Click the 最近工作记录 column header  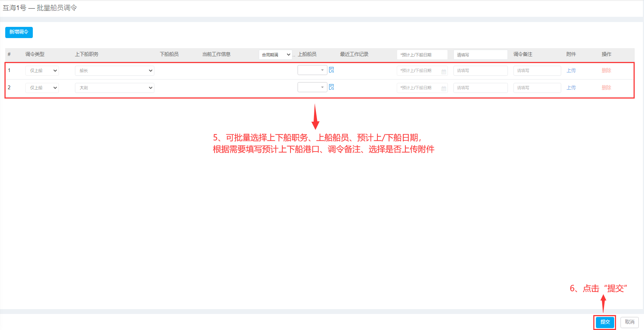(354, 54)
